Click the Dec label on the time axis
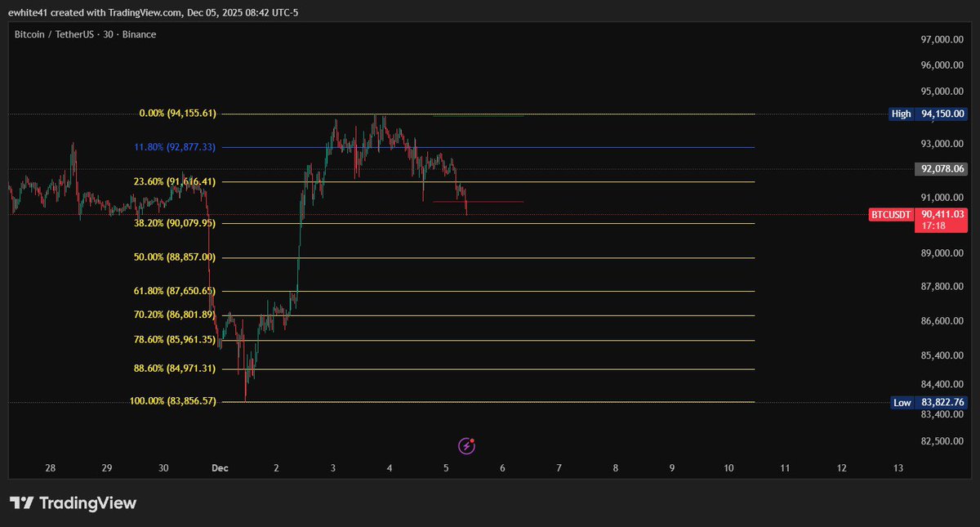The height and width of the screenshot is (527, 980). [219, 468]
